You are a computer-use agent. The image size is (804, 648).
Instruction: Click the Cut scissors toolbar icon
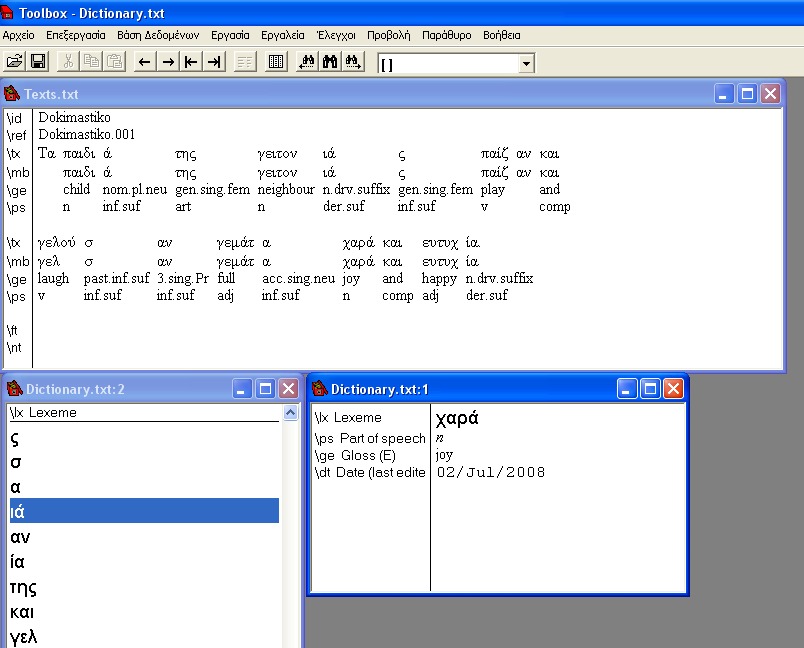[x=68, y=62]
